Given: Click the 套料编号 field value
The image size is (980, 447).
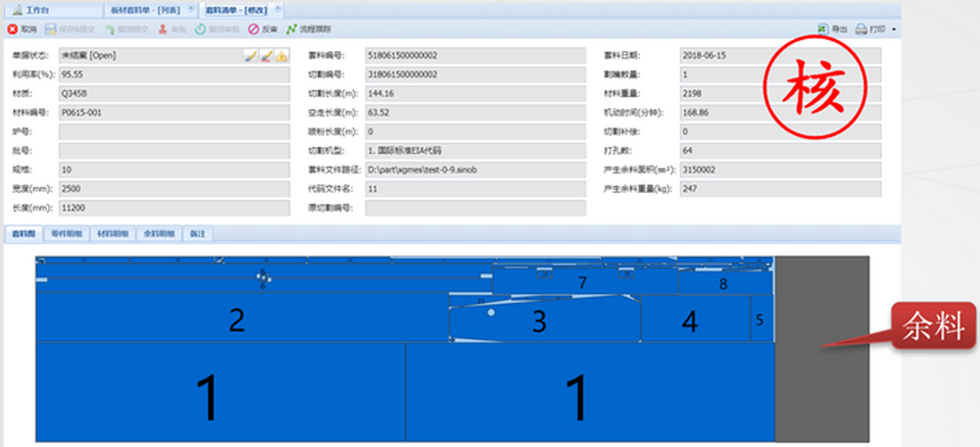Looking at the screenshot, I should pos(474,55).
